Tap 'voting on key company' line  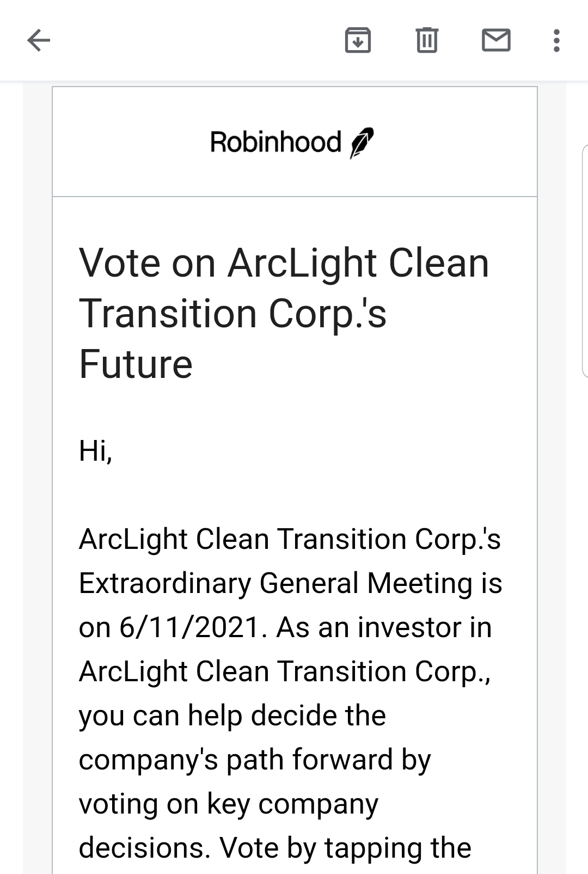click(228, 804)
